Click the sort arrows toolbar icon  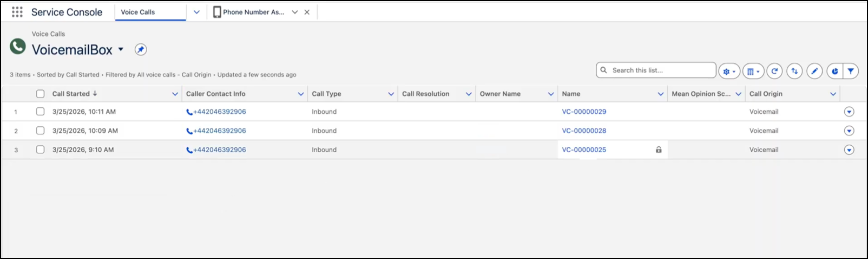click(794, 71)
